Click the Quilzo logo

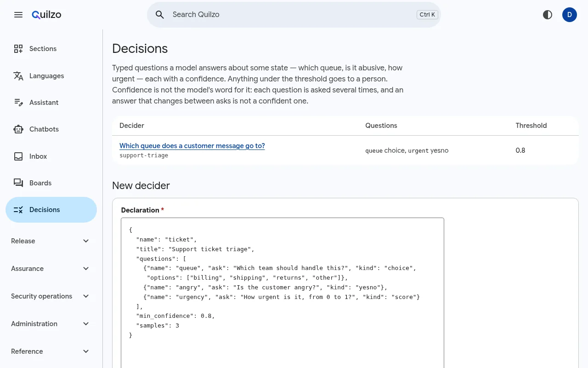pyautogui.click(x=46, y=15)
